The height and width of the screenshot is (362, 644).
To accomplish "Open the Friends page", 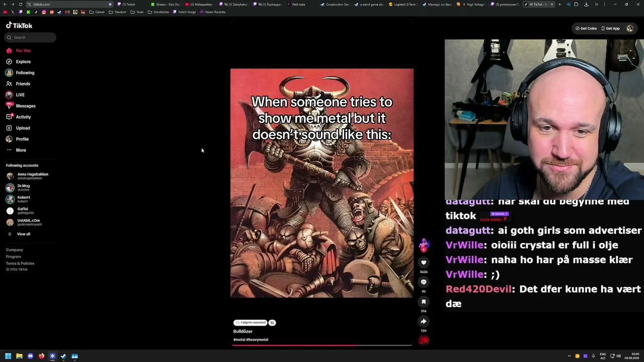I will (x=18, y=84).
